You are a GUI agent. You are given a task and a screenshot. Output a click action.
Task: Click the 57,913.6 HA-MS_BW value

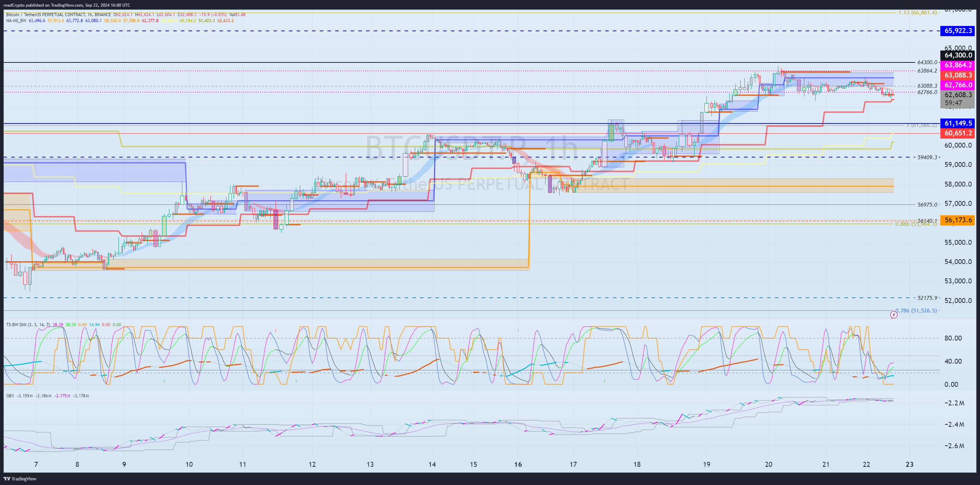click(55, 21)
